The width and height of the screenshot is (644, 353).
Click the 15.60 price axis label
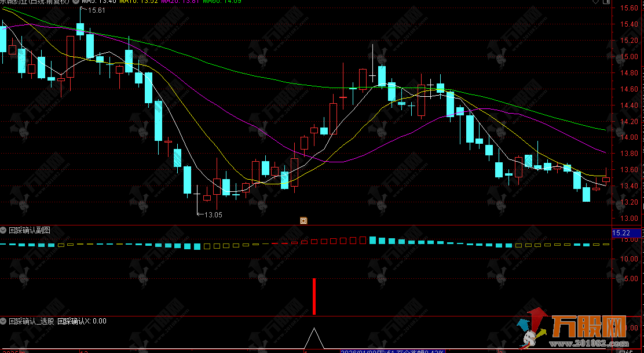point(629,8)
